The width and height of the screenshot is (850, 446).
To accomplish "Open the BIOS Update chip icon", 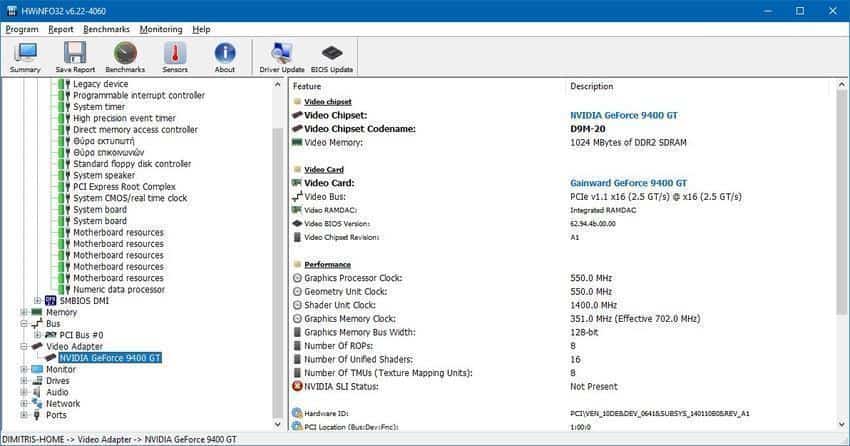I will (332, 57).
